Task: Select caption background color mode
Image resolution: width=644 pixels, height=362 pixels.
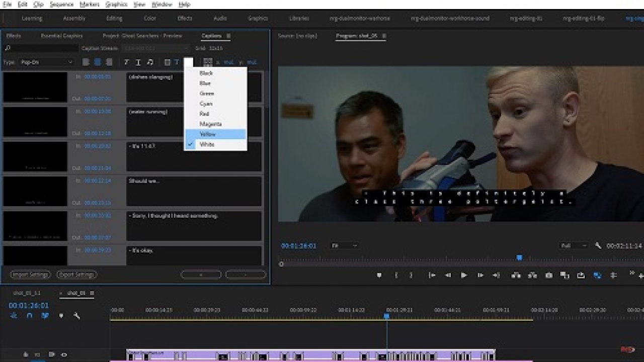Action: point(168,62)
